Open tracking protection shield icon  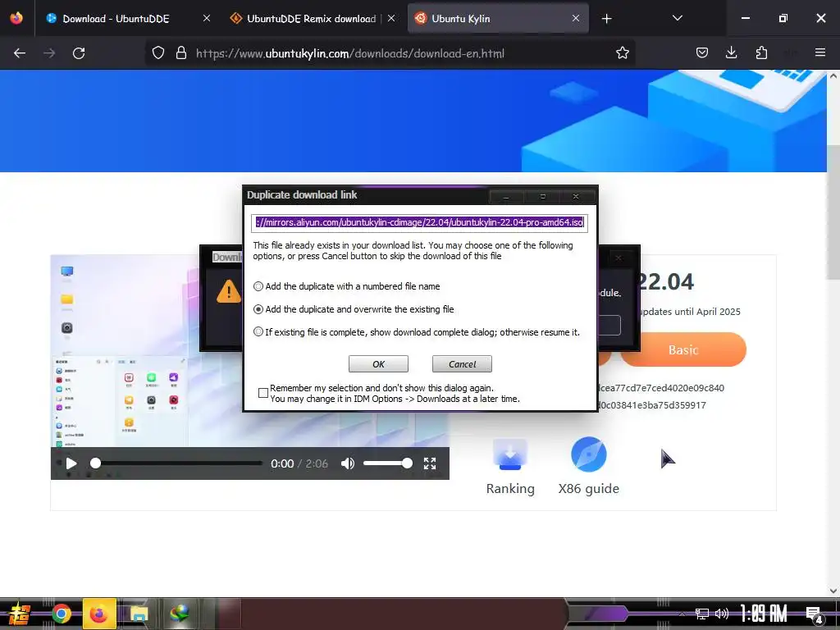tap(158, 53)
